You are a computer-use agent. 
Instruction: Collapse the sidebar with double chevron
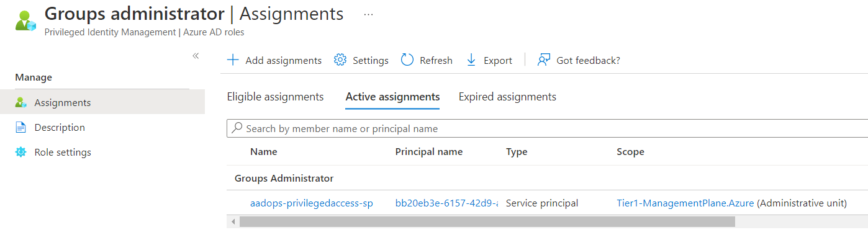(196, 56)
